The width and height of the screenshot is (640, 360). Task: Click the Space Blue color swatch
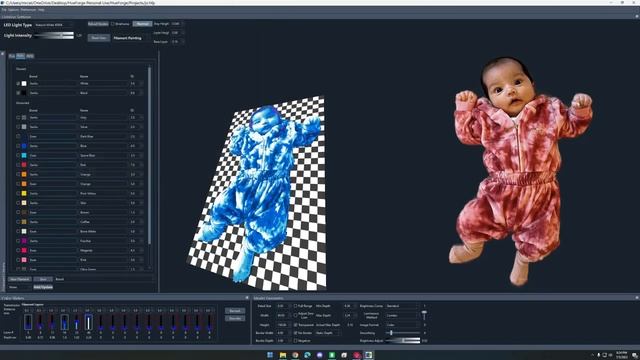[24, 156]
